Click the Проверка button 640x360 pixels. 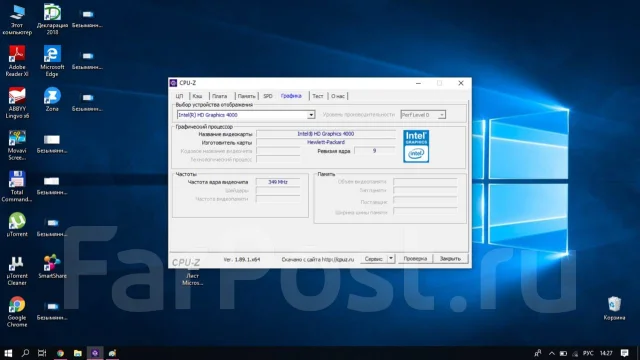click(415, 259)
